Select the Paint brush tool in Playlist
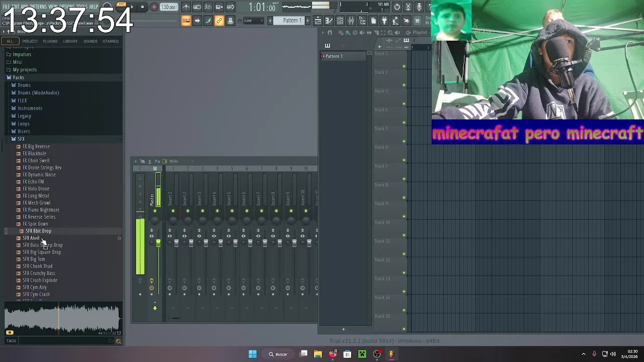 click(x=348, y=33)
